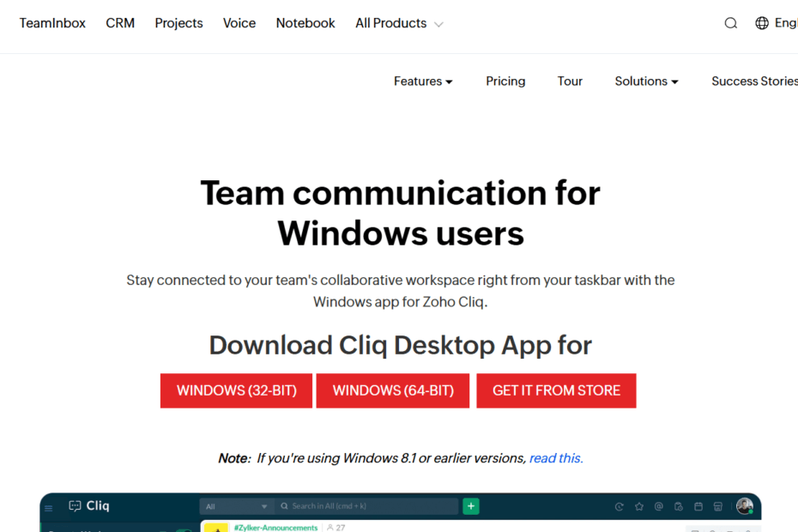Open the Pricing page from the menu
The height and width of the screenshot is (532, 798).
point(505,81)
